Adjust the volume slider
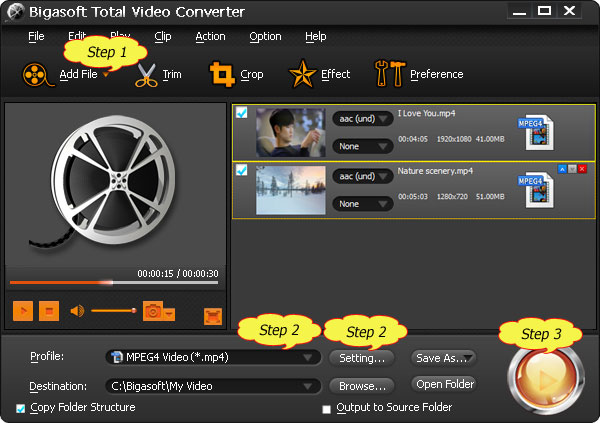600x423 pixels. [x=114, y=310]
